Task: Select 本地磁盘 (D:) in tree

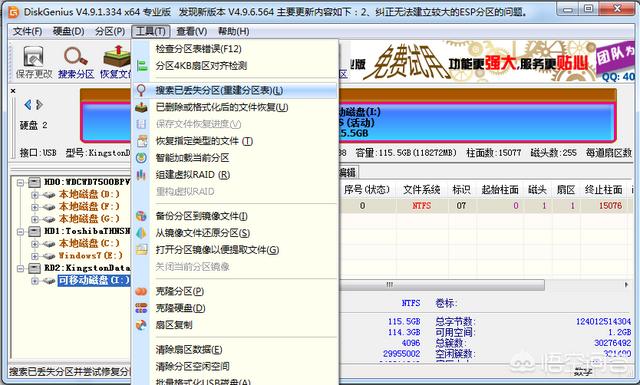Action: coord(89,194)
